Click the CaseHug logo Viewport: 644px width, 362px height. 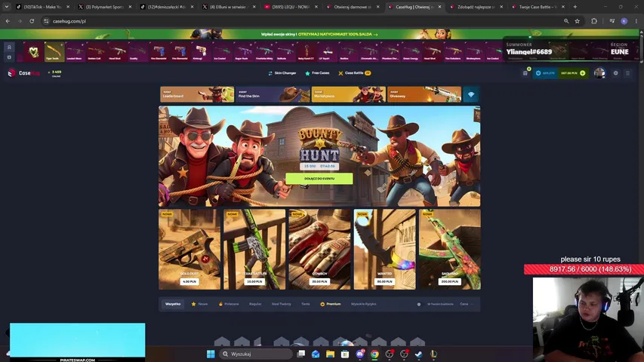(24, 73)
